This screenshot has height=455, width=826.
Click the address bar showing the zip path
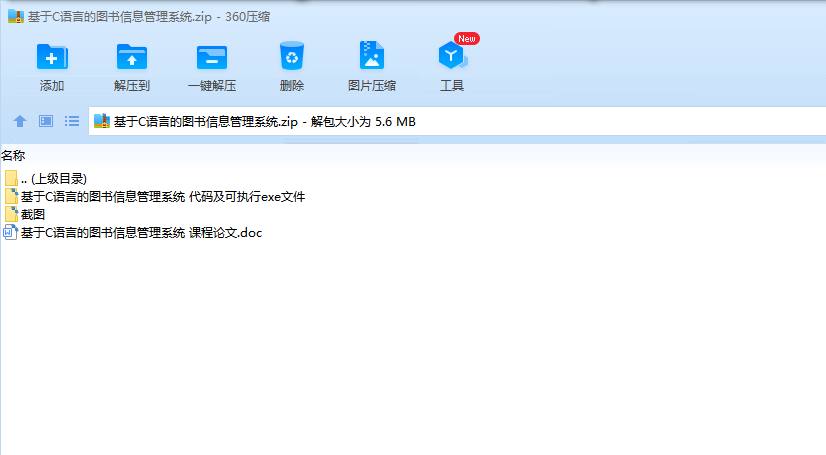(457, 122)
